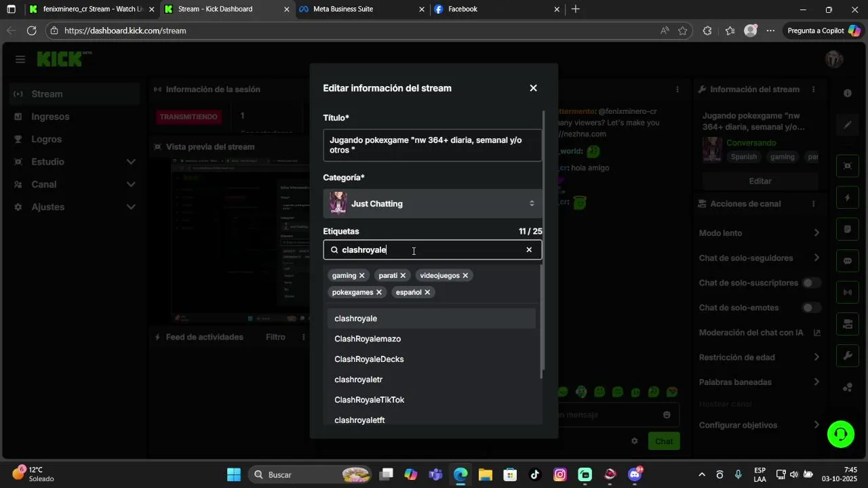Open Información del stream panel options menu
The height and width of the screenshot is (488, 868).
[x=814, y=89]
